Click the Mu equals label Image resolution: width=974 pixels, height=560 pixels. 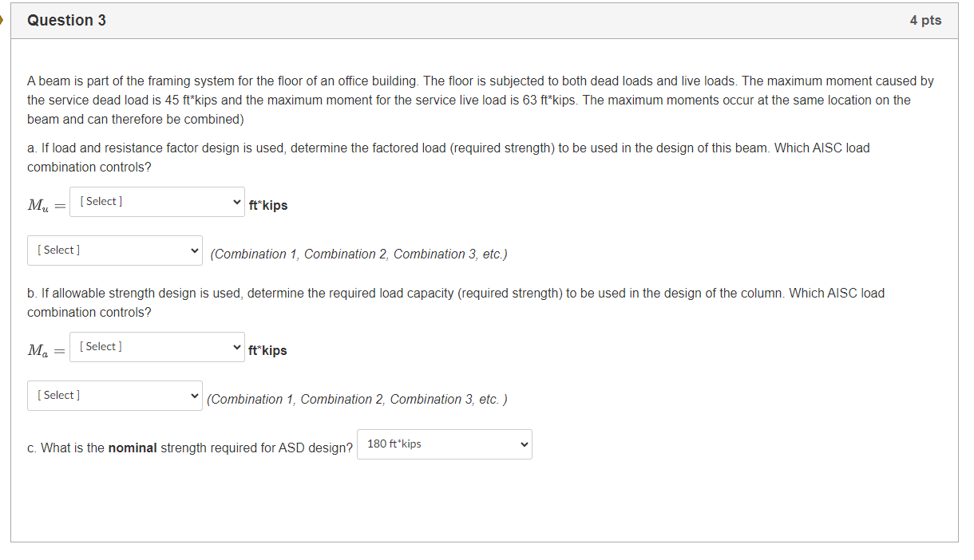(44, 205)
